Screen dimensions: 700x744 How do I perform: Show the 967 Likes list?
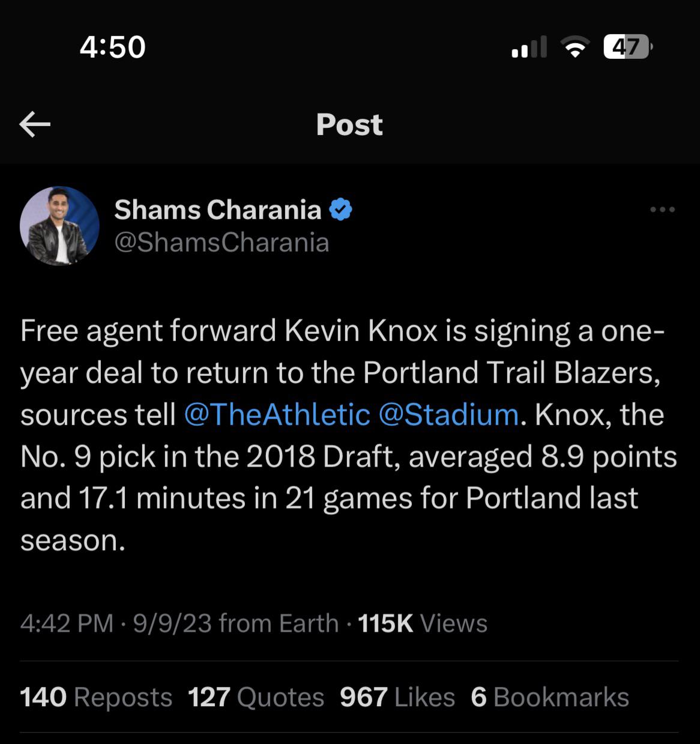coord(397,697)
